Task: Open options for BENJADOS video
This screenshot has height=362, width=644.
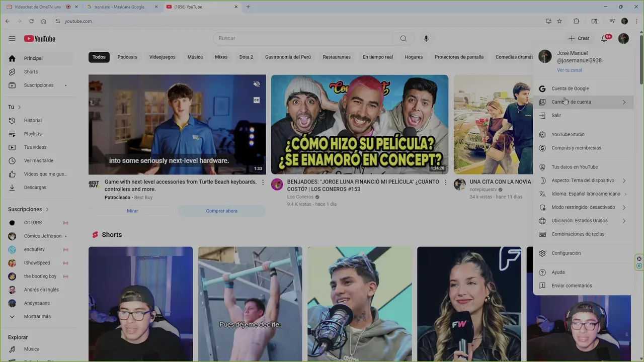Action: coord(445,182)
